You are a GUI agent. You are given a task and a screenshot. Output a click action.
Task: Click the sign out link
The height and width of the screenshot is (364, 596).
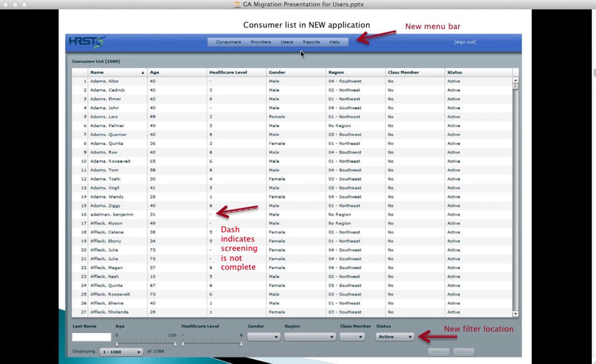[465, 42]
